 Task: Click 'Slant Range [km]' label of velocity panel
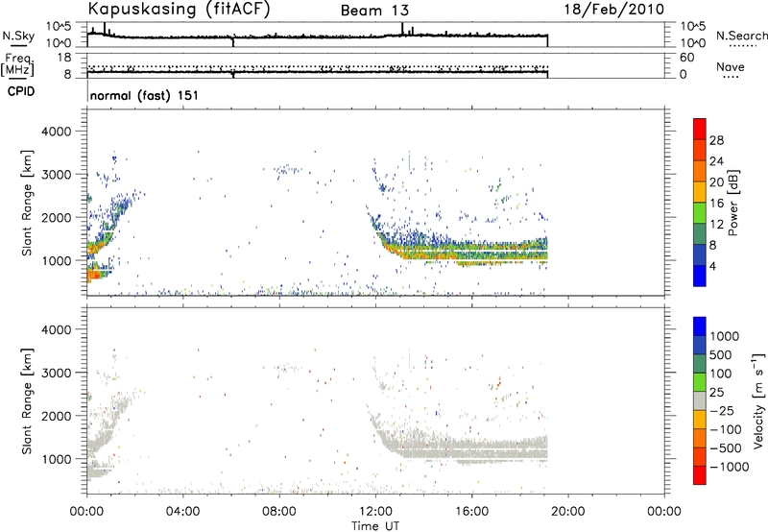(x=27, y=401)
